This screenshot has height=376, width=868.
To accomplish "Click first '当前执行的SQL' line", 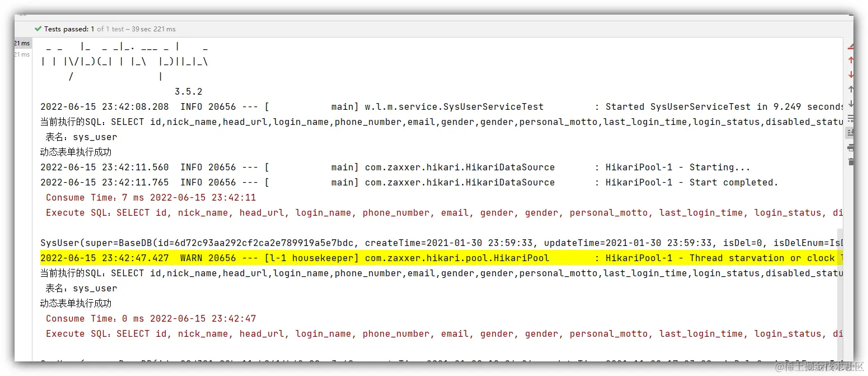I will (x=442, y=122).
